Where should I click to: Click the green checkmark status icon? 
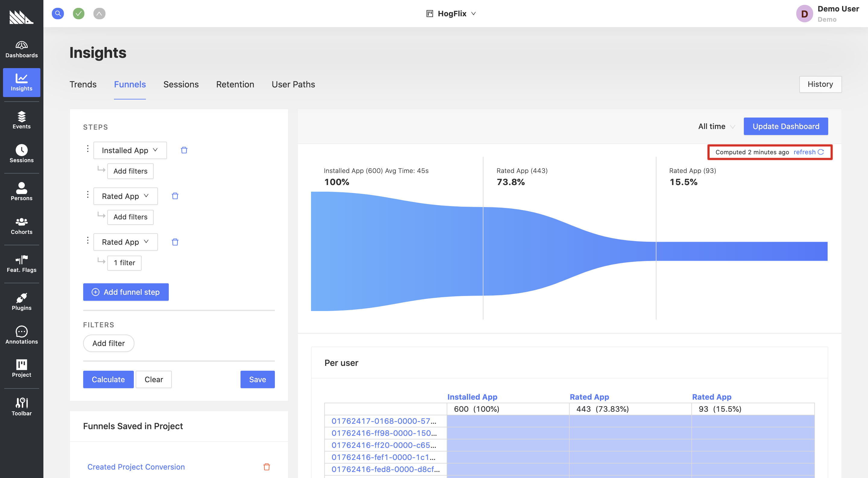(x=78, y=14)
